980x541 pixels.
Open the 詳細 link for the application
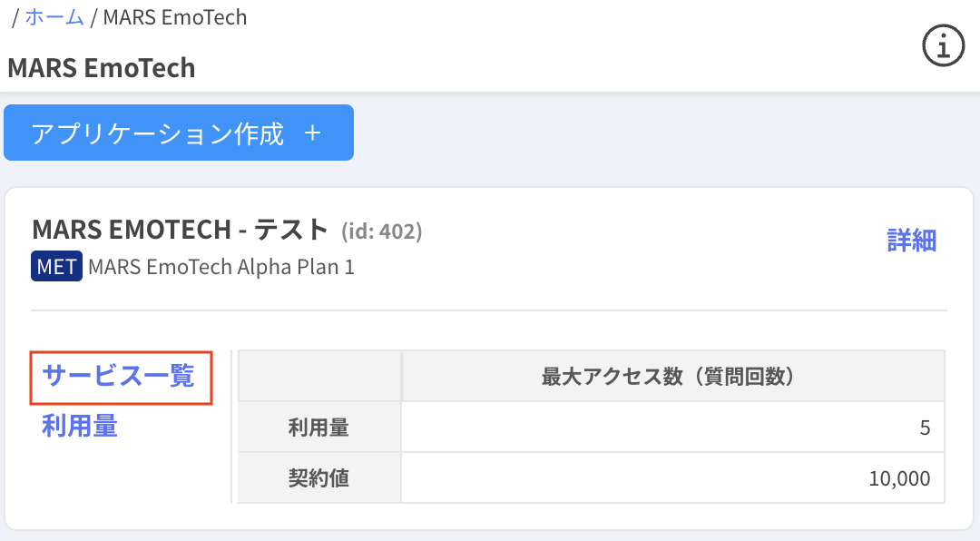coord(911,241)
